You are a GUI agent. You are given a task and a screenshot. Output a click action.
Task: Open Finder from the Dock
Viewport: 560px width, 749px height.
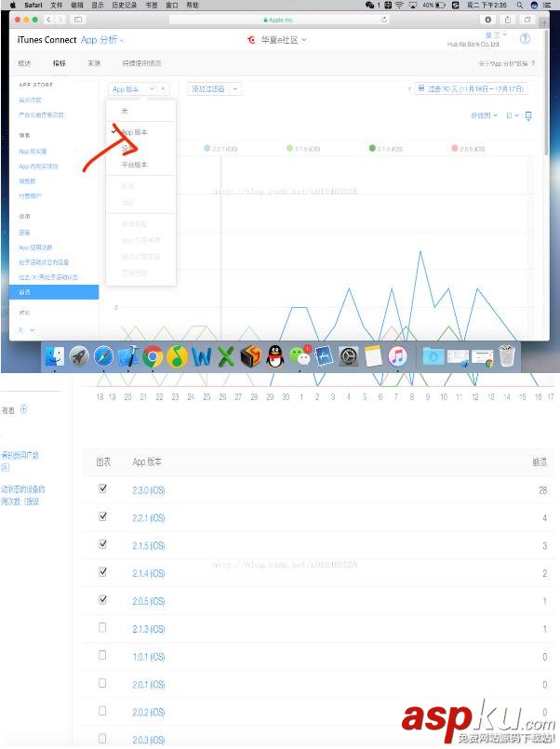[x=55, y=356]
